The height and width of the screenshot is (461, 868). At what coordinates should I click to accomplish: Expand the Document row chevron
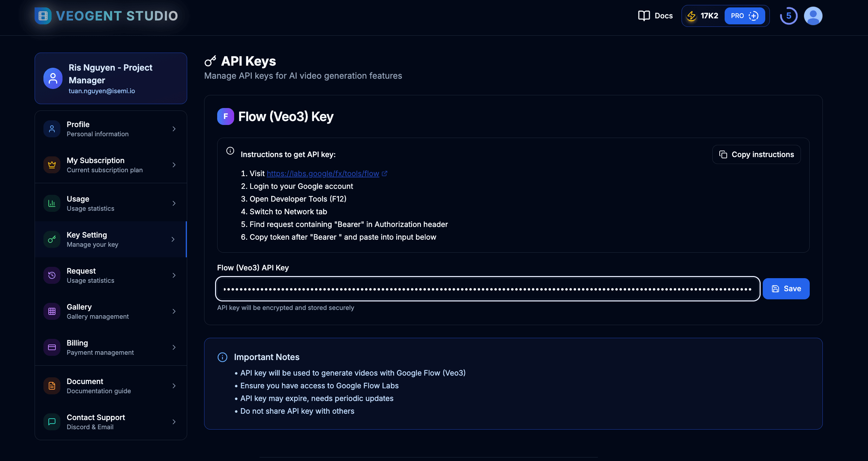[x=174, y=386]
